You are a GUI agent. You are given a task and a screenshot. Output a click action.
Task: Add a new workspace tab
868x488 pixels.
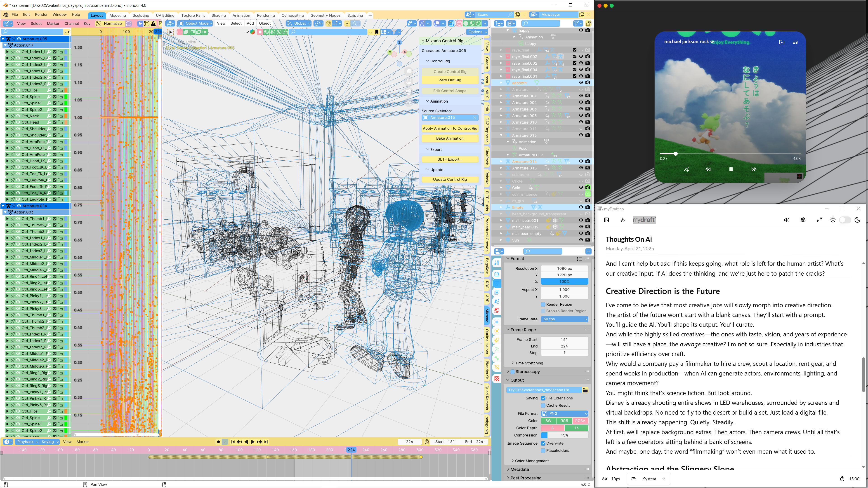point(370,15)
